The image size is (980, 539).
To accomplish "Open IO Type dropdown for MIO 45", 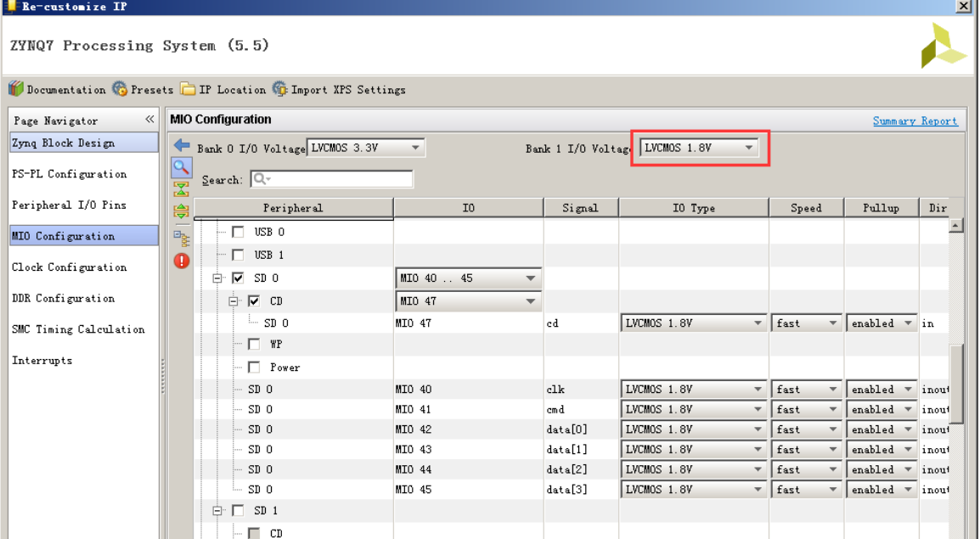I will (694, 489).
